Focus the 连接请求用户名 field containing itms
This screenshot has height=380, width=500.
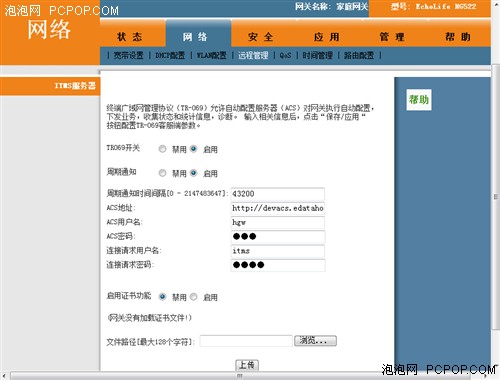tap(278, 251)
